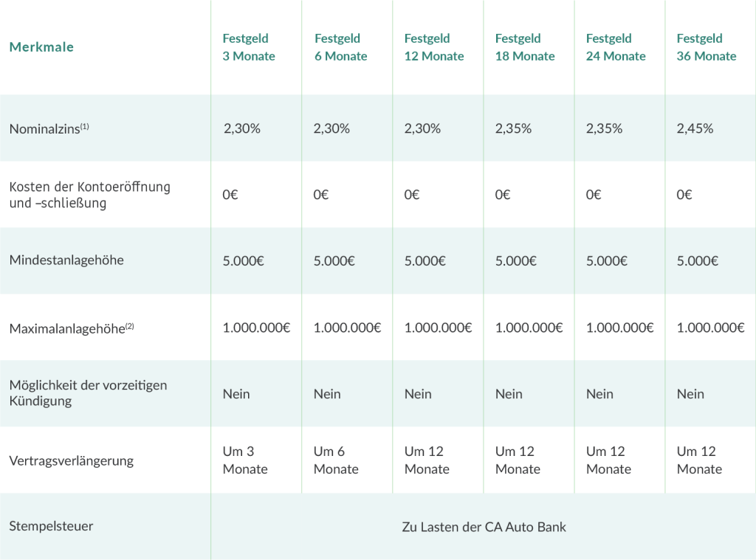
Task: Choose the Festgeld 24 Monate header
Action: (x=616, y=47)
